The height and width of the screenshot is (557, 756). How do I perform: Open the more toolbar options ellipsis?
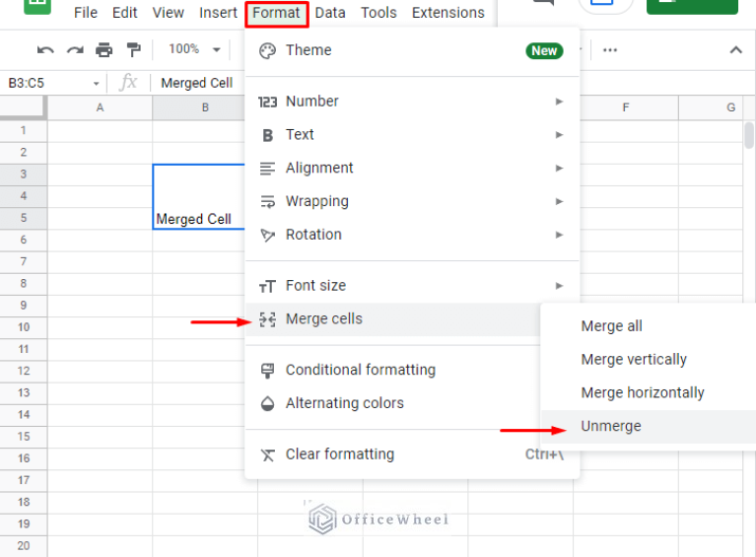[x=610, y=50]
